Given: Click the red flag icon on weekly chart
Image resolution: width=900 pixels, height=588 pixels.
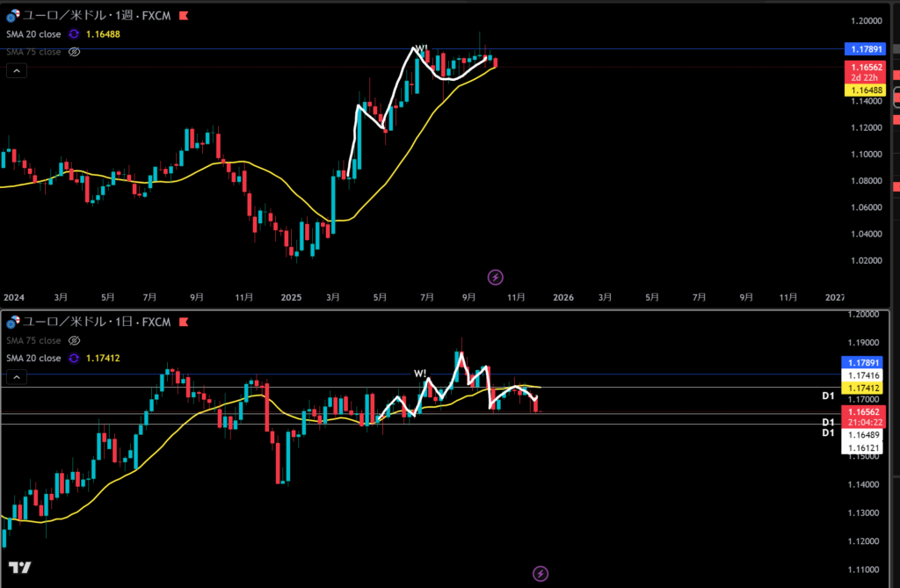Looking at the screenshot, I should 183,16.
